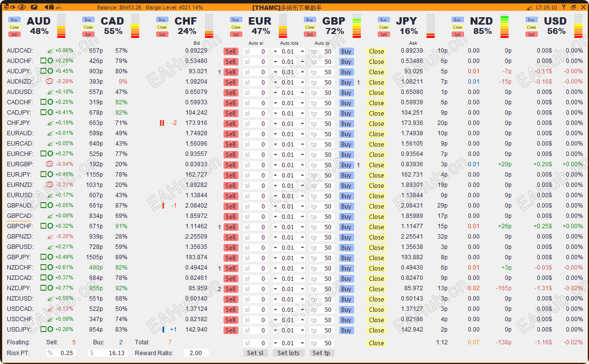Edit the sl field in the AUDCAD row
Viewport: 589px width, 364px height.
(x=256, y=52)
